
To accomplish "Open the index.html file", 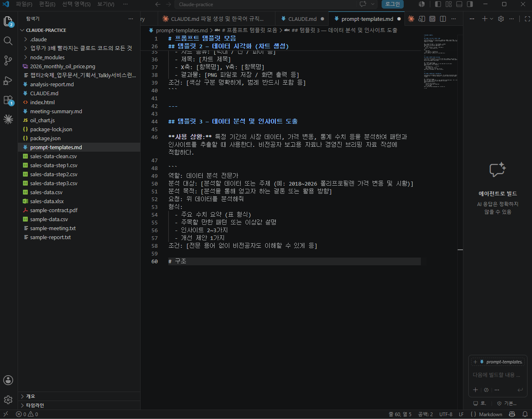I will (79, 102).
